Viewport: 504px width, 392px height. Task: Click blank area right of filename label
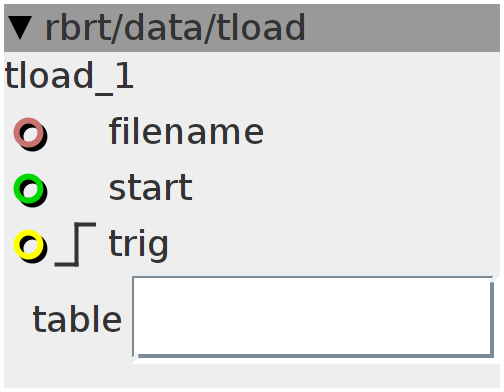coord(380,133)
